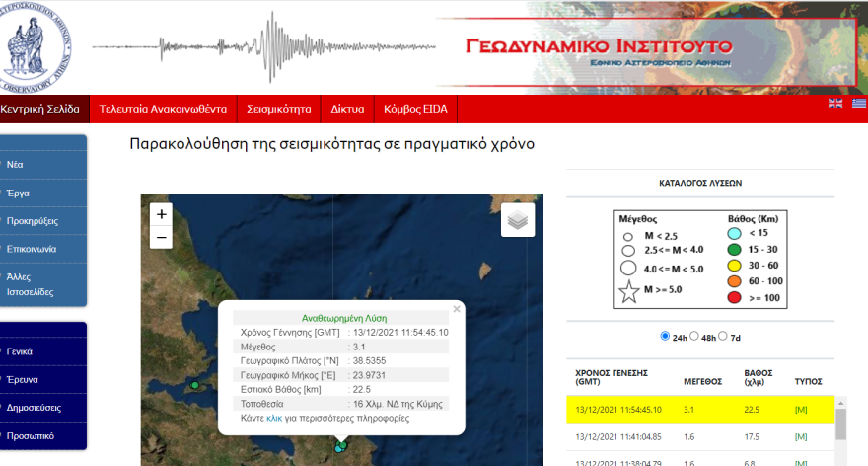The width and height of the screenshot is (868, 466).
Task: Click the green earthquake marker in the gulf
Action: tap(195, 385)
